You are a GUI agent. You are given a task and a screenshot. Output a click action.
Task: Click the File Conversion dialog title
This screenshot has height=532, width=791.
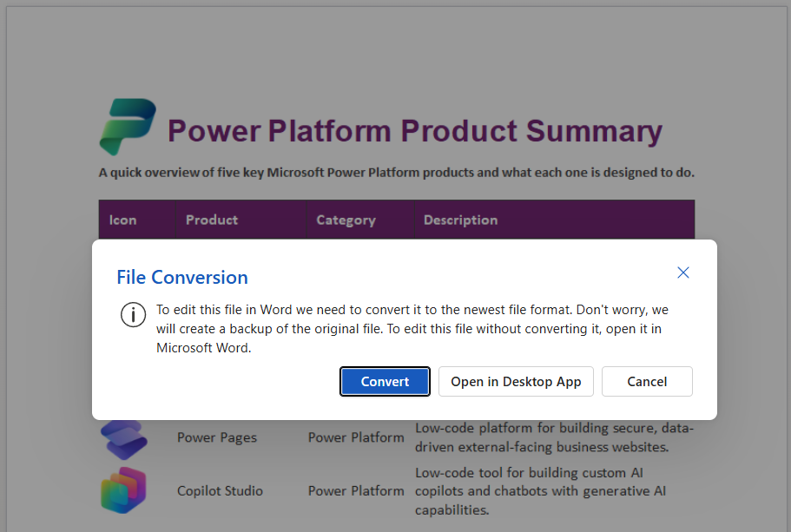(x=181, y=277)
